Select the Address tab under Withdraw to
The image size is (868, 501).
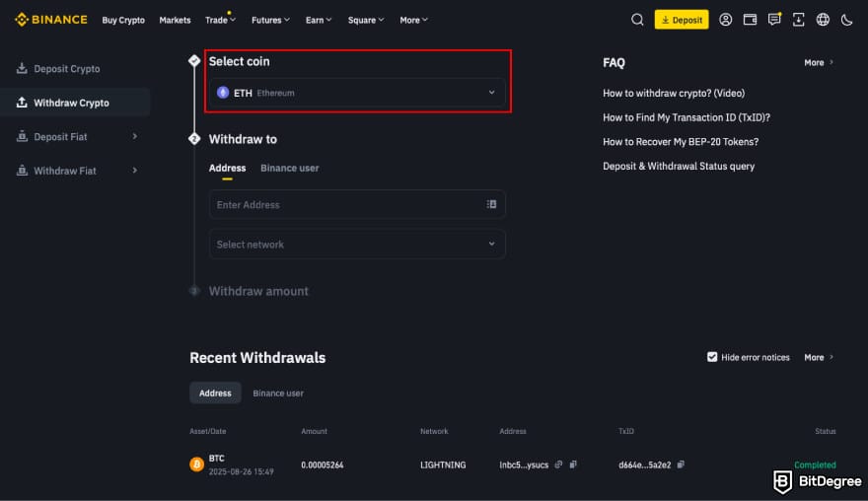click(x=227, y=169)
